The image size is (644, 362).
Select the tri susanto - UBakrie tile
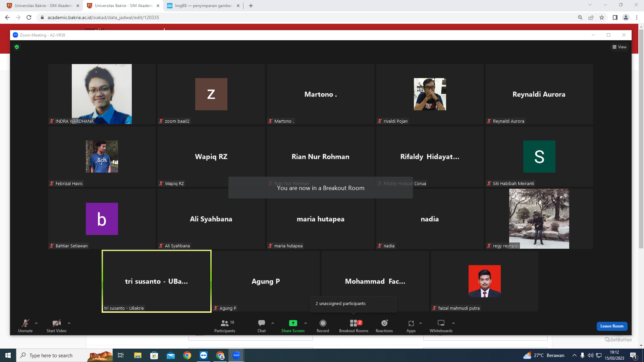(157, 281)
